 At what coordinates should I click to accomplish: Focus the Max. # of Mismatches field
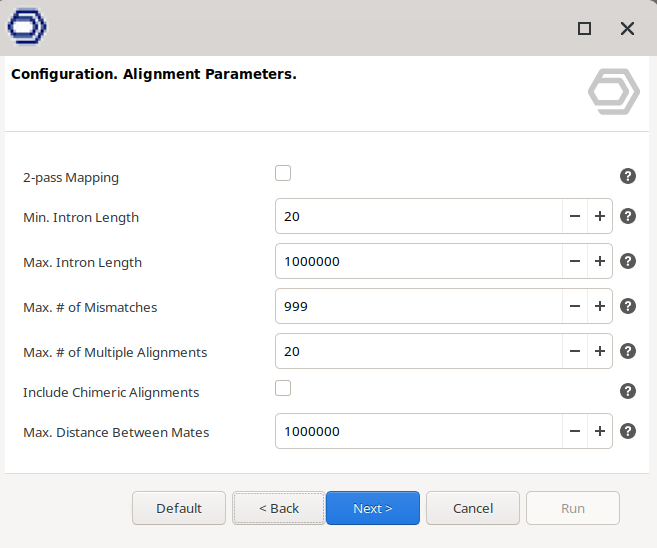(x=419, y=306)
